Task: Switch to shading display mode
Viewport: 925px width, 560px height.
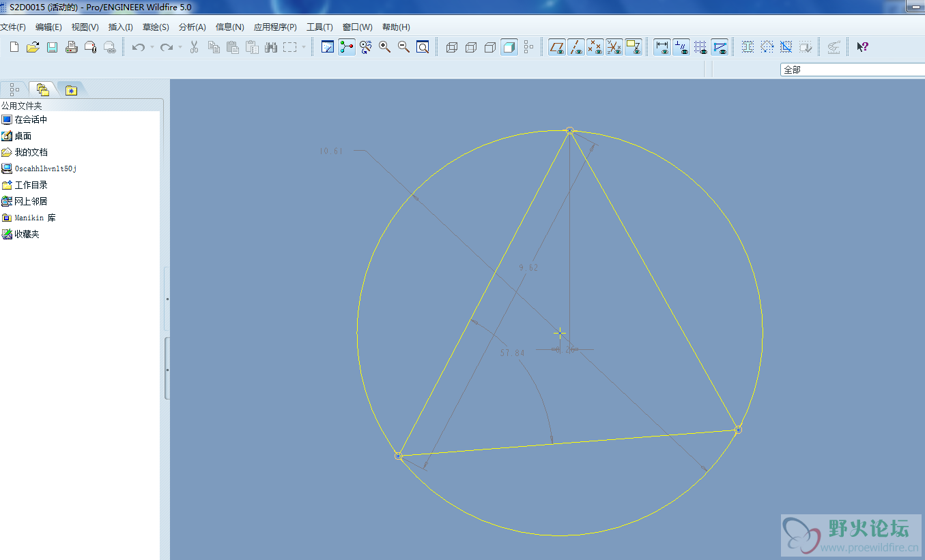Action: point(509,47)
